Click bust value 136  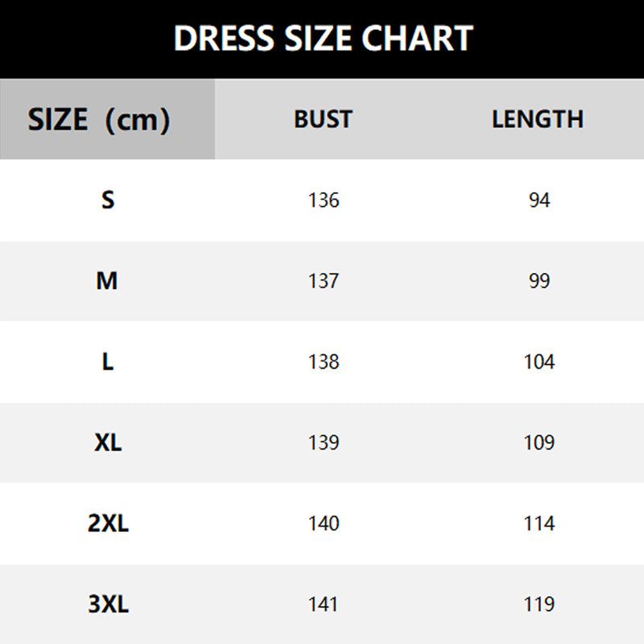coord(324,200)
